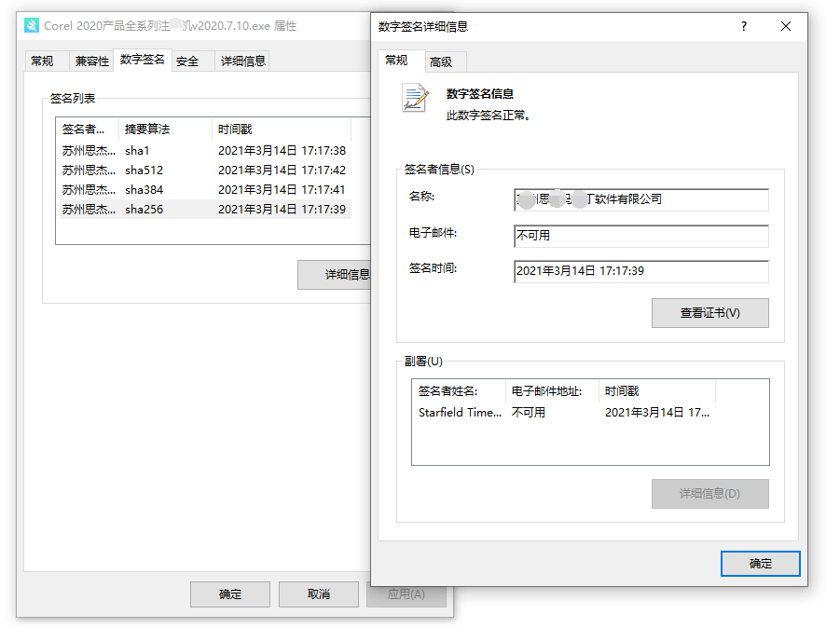
Task: Open the 详细信息 tab in the properties window
Action: point(242,61)
